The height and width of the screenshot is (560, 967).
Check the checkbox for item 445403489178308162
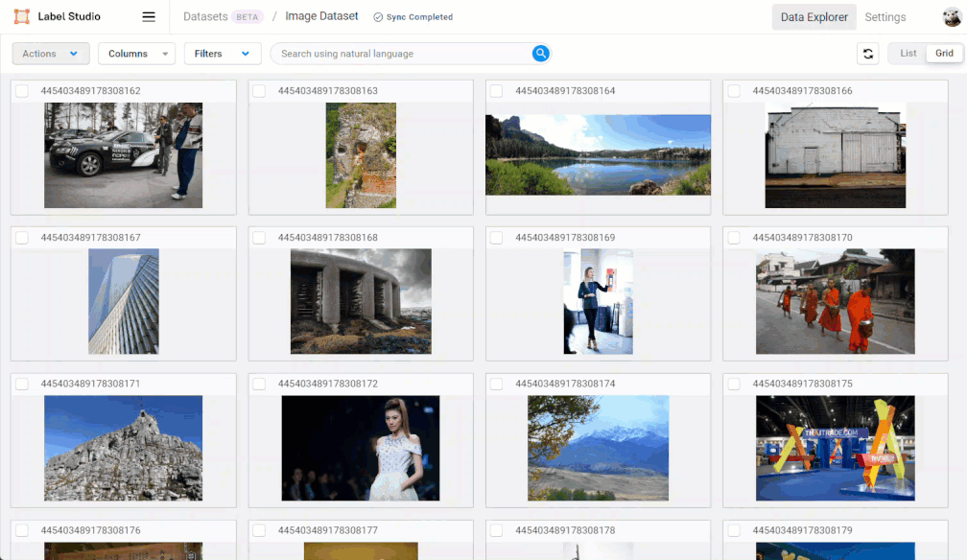22,90
